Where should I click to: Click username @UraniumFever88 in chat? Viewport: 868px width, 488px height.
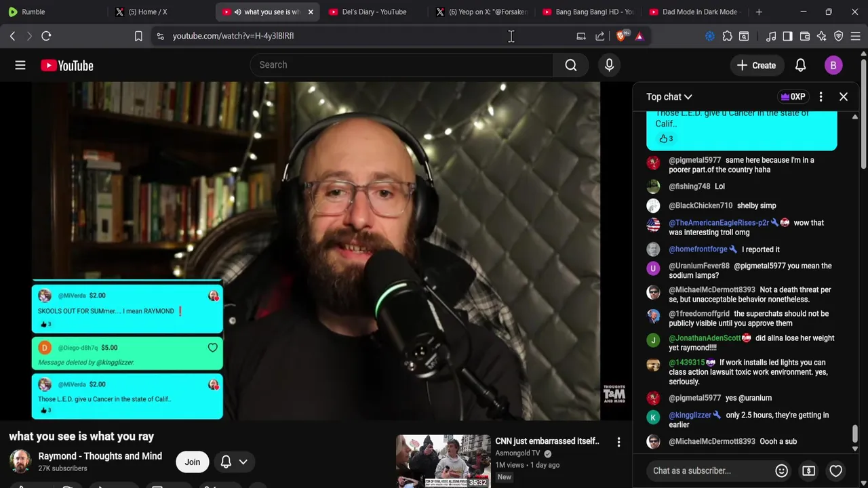coord(699,266)
